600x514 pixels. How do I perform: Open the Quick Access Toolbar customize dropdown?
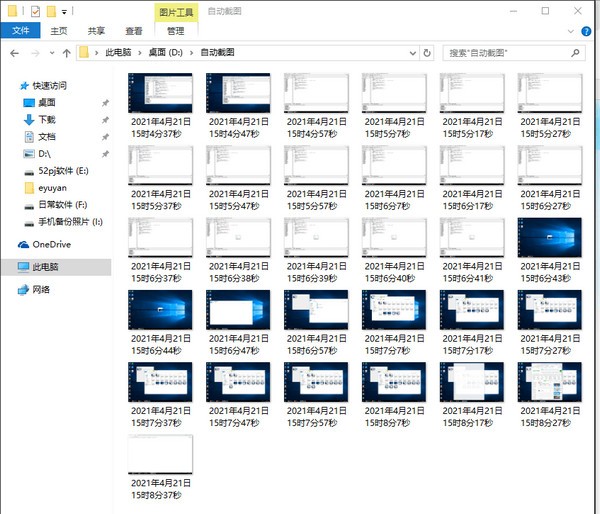[x=65, y=11]
